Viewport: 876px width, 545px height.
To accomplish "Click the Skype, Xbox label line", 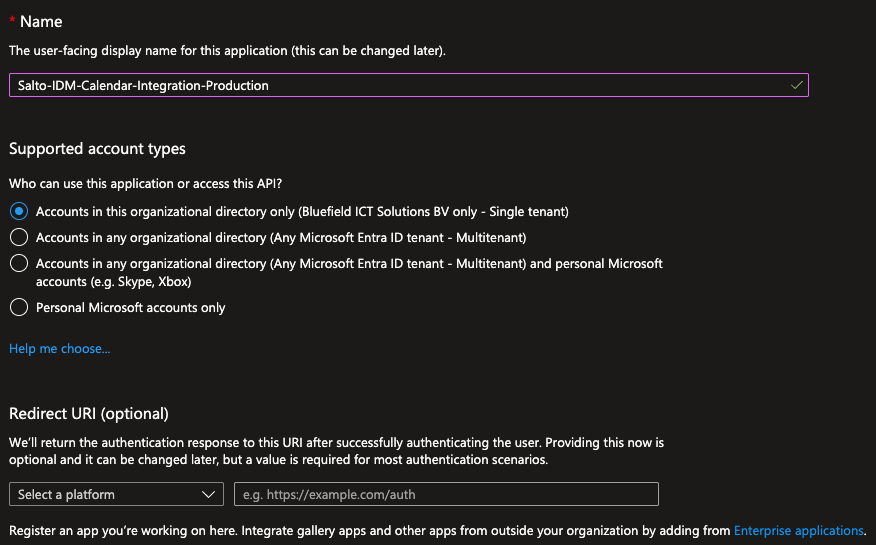I will (x=113, y=282).
